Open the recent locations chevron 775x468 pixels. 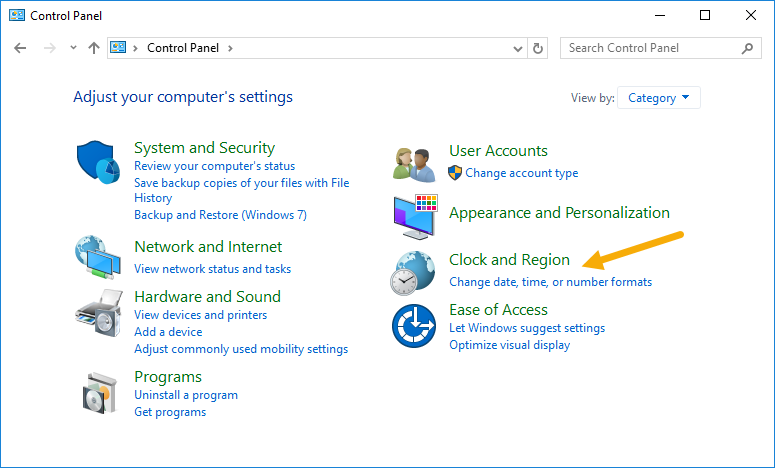point(73,48)
